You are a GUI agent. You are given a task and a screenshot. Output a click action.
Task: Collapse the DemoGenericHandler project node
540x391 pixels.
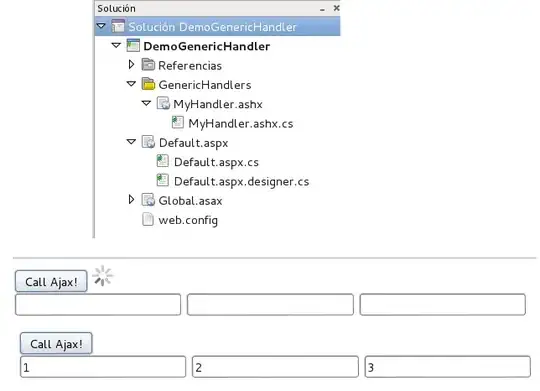tap(116, 45)
